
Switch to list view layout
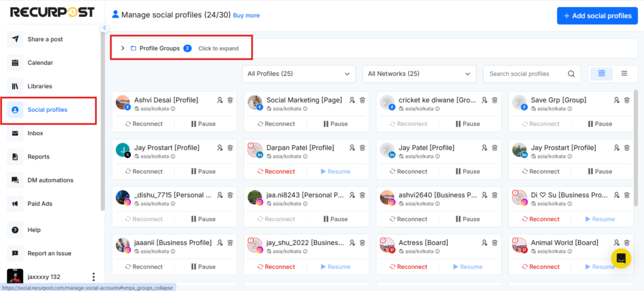(625, 74)
